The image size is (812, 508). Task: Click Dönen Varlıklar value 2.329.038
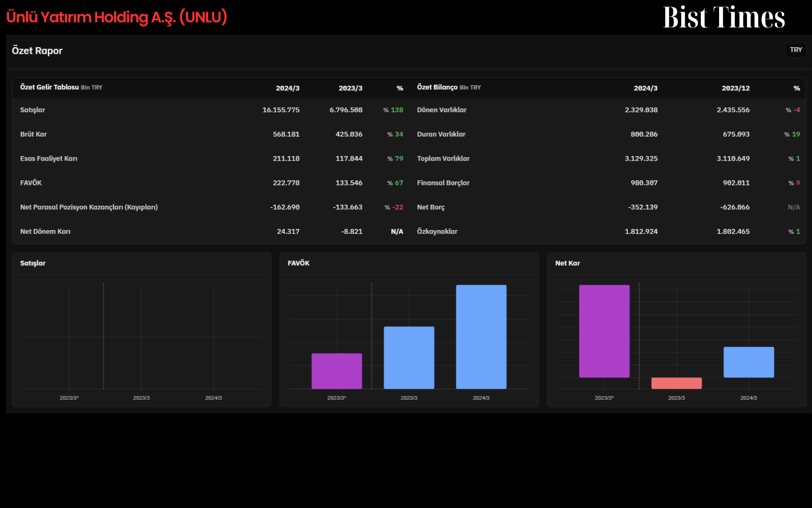pyautogui.click(x=641, y=110)
